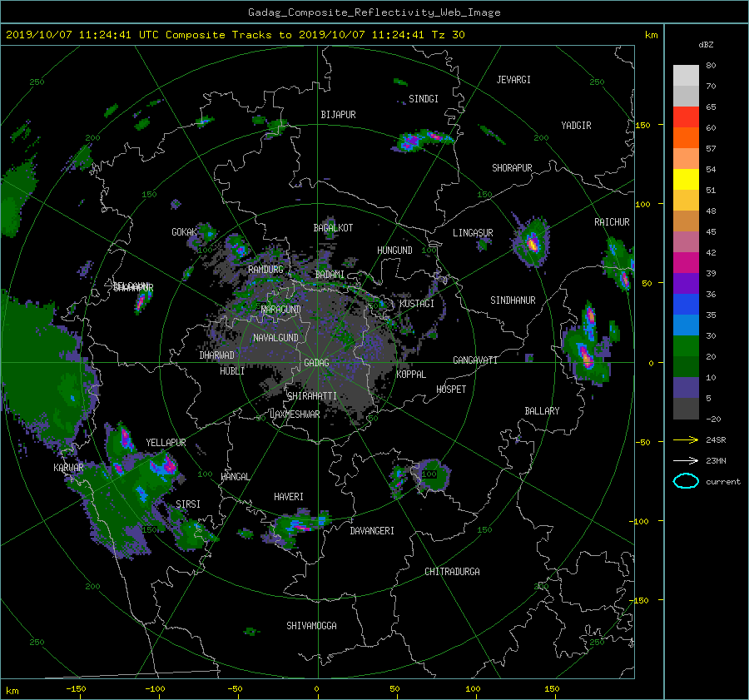Viewport: 749px width, 700px height.
Task: Click the 24SR yellow arrow legend icon
Action: click(686, 439)
